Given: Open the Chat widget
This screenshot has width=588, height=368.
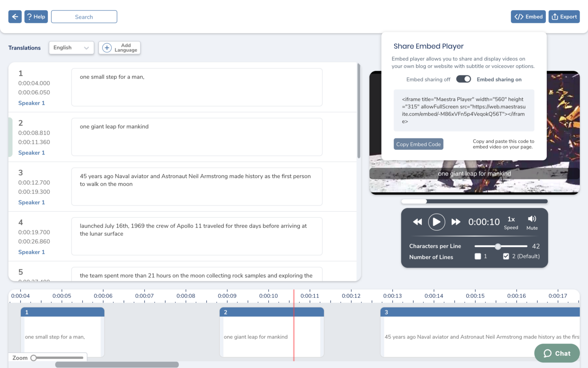Looking at the screenshot, I should point(557,353).
